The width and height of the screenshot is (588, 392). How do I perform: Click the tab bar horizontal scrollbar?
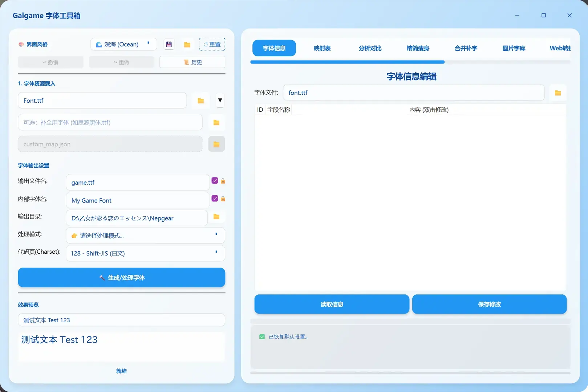coord(347,62)
